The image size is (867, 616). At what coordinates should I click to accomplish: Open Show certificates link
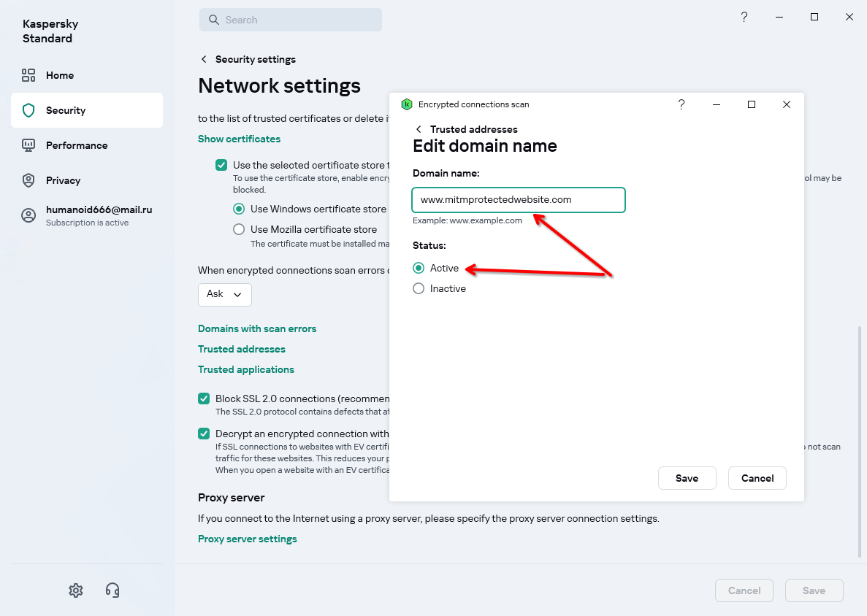[x=239, y=139]
